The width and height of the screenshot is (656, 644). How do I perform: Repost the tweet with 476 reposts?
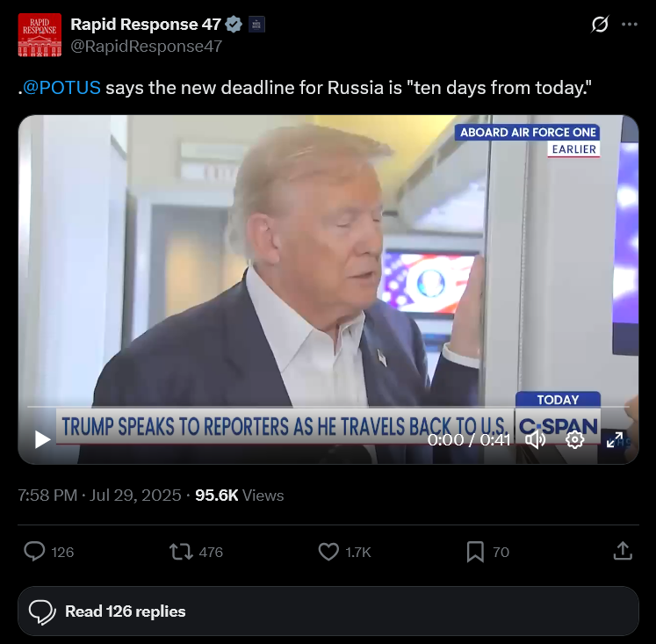[181, 552]
